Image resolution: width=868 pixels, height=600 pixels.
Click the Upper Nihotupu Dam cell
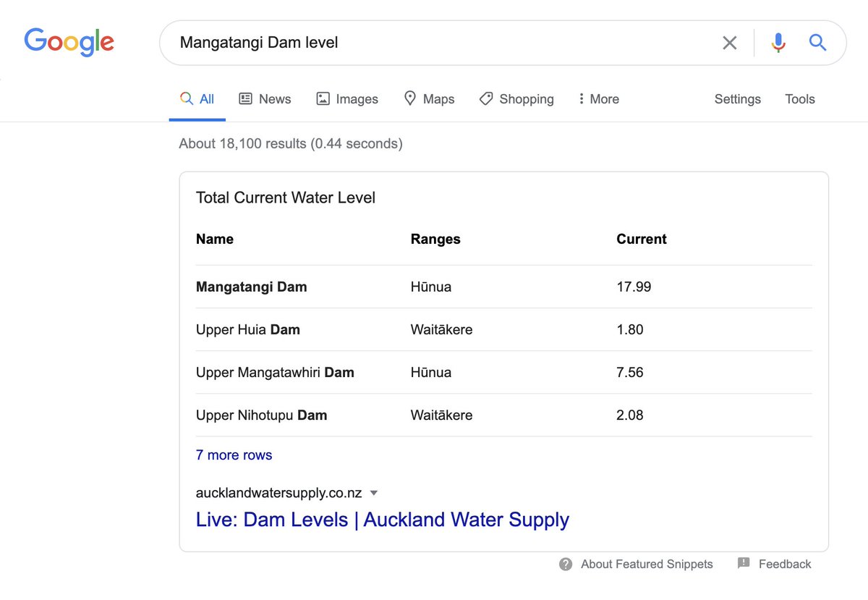point(261,415)
